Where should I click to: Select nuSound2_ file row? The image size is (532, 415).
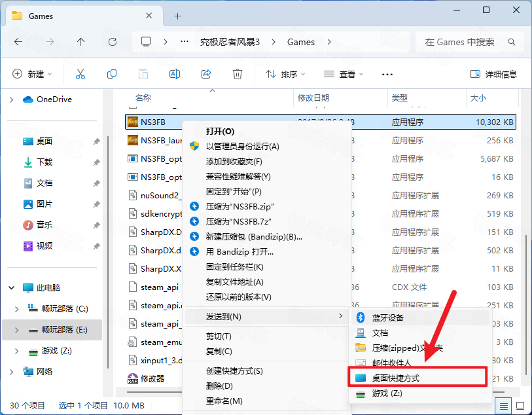coord(154,196)
